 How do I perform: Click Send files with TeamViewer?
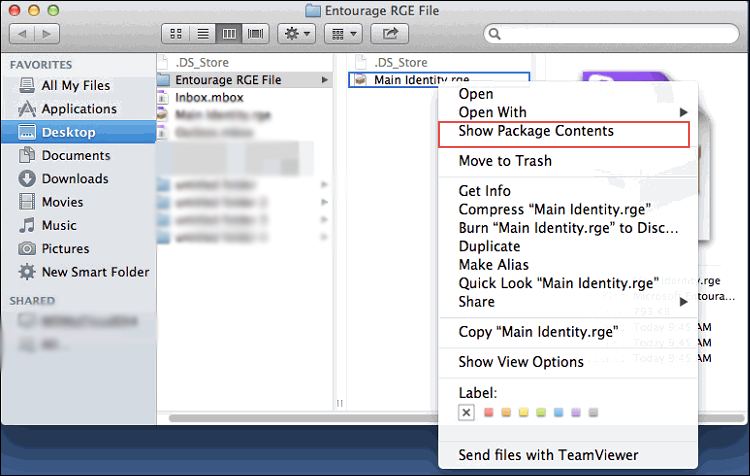point(544,454)
